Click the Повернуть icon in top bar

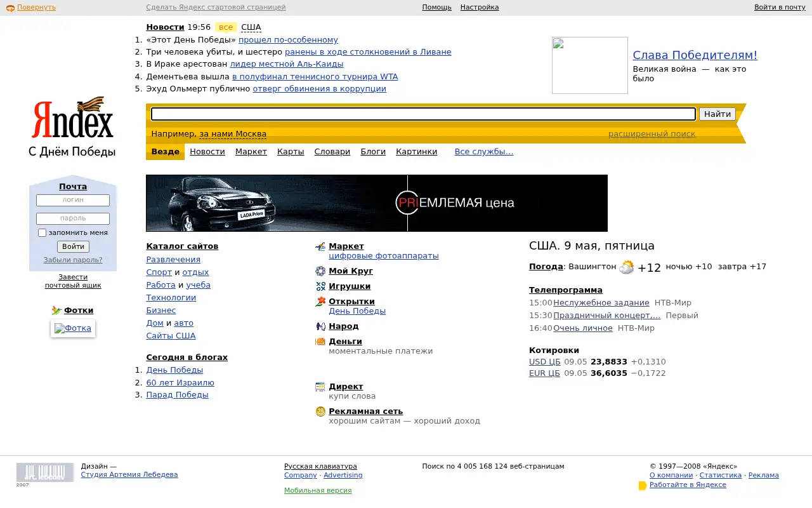pos(10,8)
